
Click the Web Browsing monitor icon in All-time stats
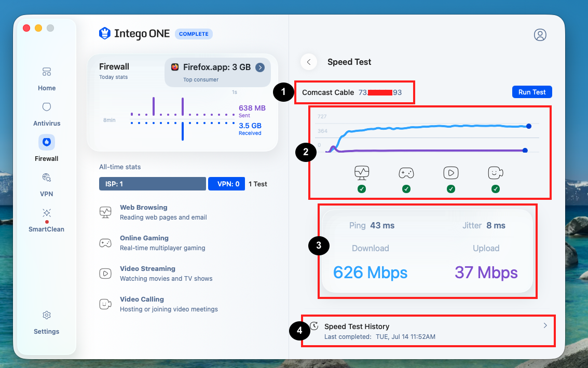coord(105,212)
